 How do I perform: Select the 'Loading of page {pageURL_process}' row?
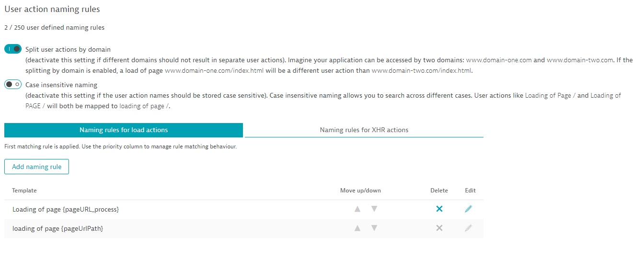tap(66, 209)
